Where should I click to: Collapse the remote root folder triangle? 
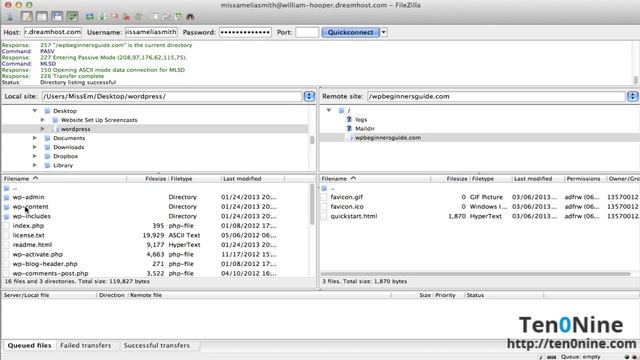coord(329,110)
